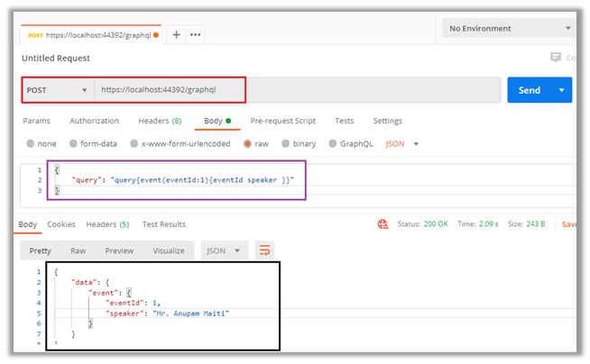Image resolution: width=590 pixels, height=364 pixels.
Task: Select the raw body type radio
Action: tap(247, 143)
